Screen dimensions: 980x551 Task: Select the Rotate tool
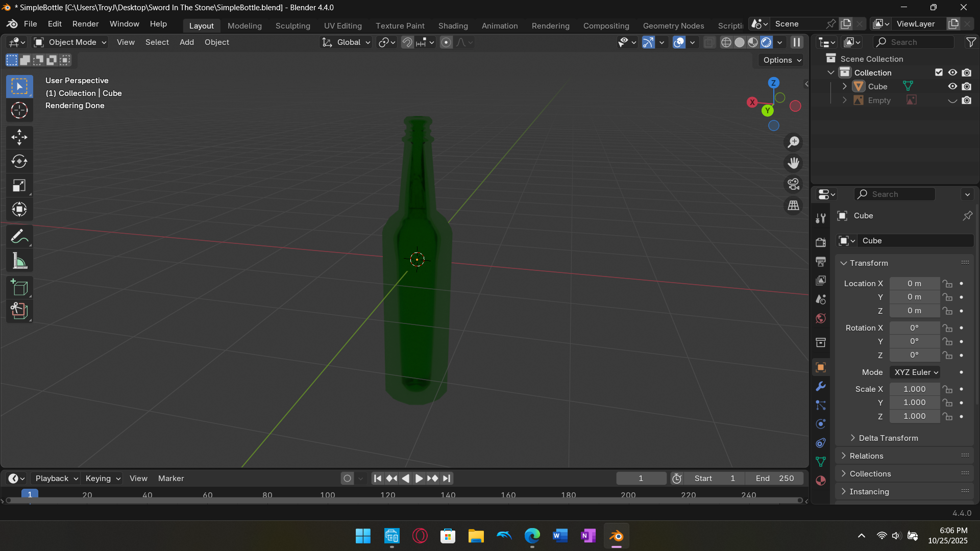(19, 161)
